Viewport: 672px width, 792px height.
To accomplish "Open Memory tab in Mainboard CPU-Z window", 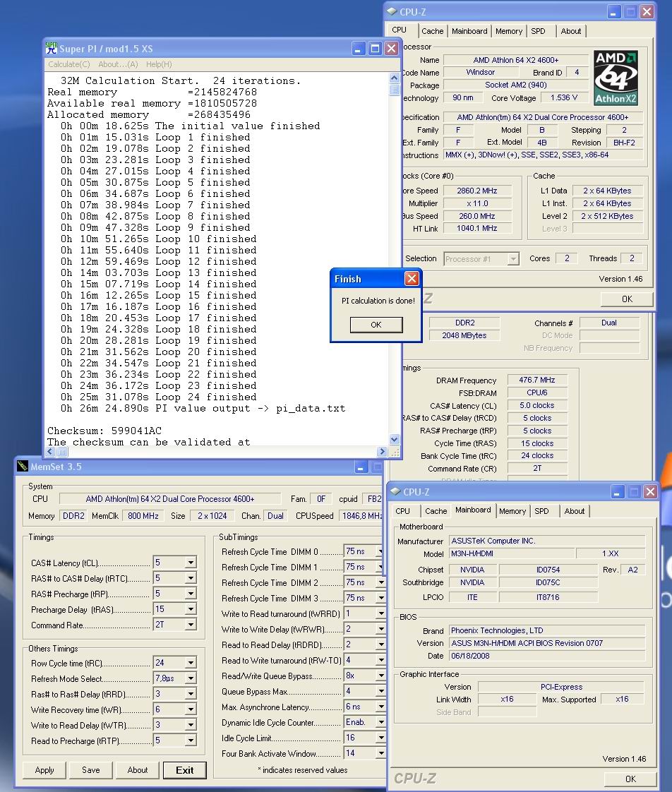I will click(512, 511).
